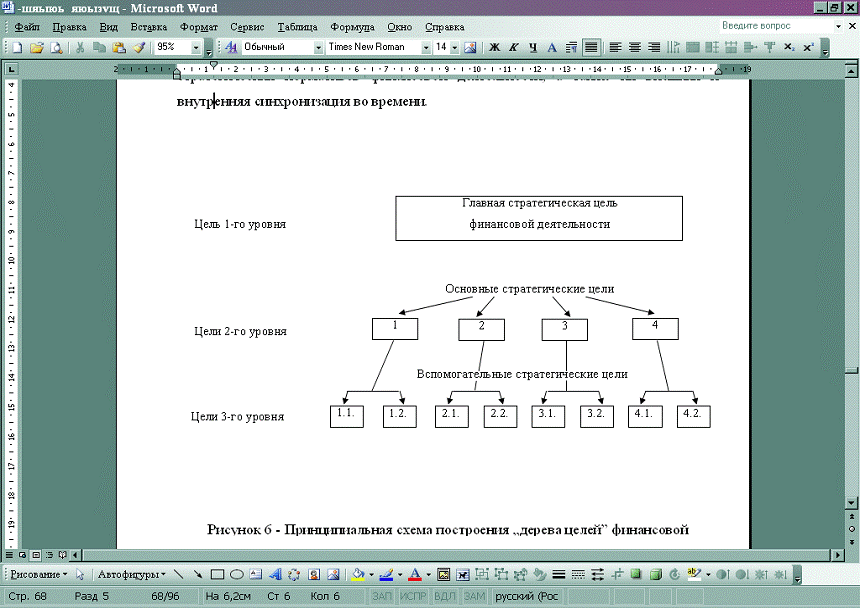
Task: Click the Рисование drawing menu button
Action: [x=37, y=575]
